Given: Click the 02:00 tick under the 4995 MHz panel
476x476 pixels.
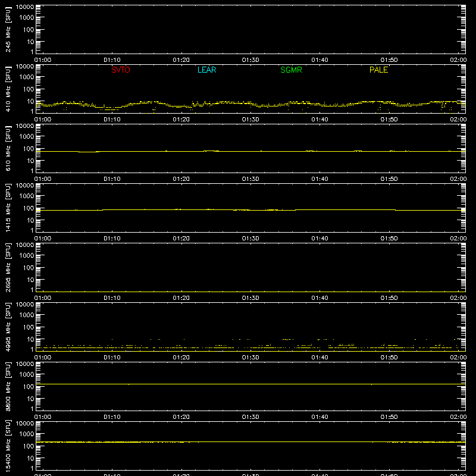Looking at the screenshot, I should pyautogui.click(x=458, y=358).
